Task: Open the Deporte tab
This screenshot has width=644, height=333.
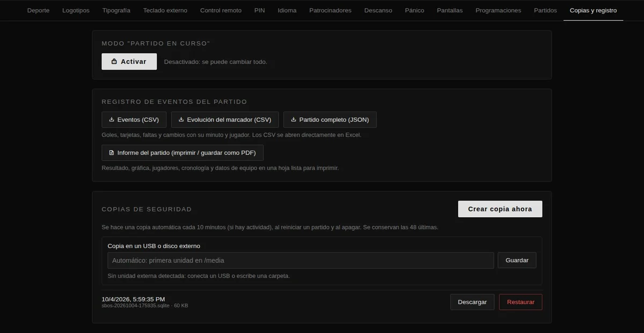Action: pos(38,10)
